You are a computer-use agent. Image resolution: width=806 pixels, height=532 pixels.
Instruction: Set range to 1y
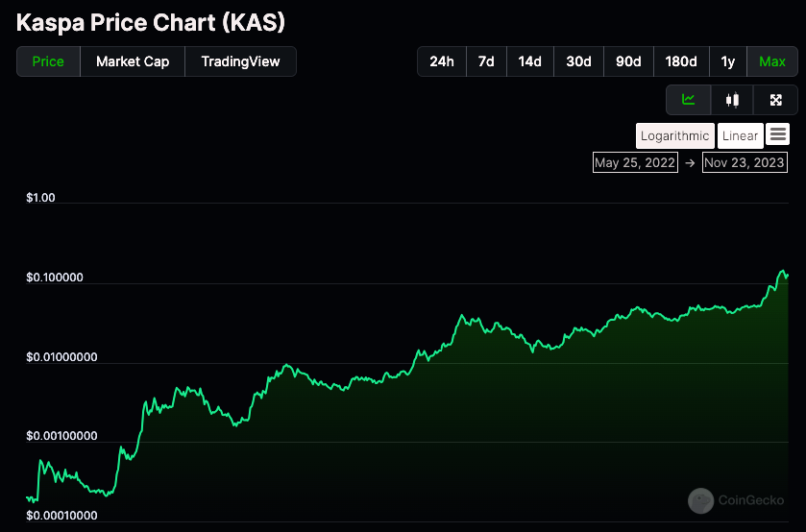[728, 61]
